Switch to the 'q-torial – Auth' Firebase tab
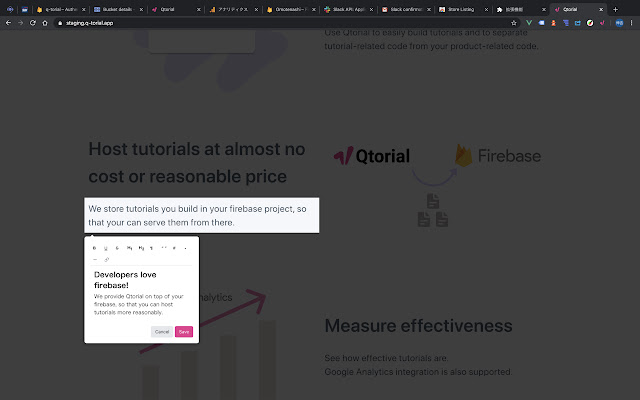 [x=61, y=9]
